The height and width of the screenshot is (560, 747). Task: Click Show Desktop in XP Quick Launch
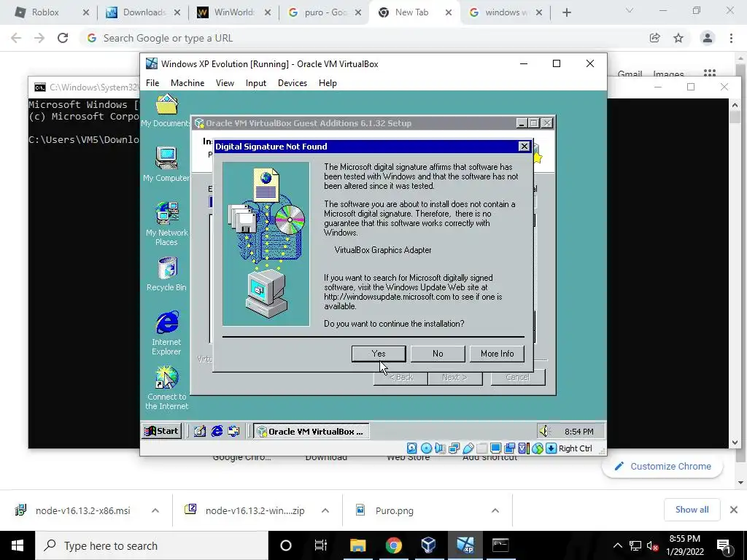click(200, 432)
